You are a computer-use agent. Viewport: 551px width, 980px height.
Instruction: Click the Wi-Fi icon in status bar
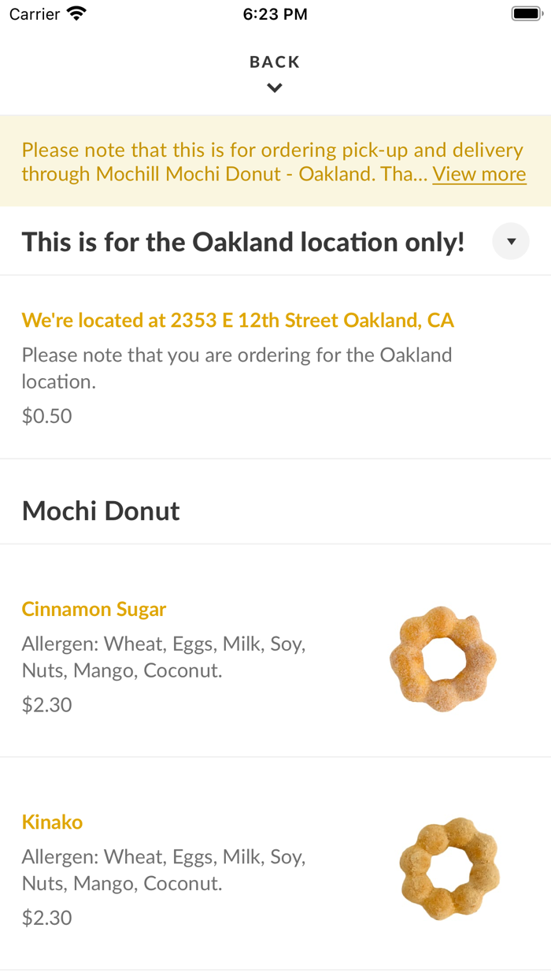[76, 13]
